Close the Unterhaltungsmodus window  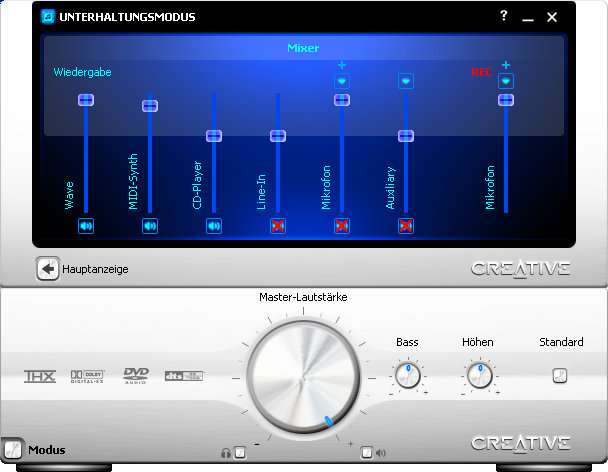552,17
